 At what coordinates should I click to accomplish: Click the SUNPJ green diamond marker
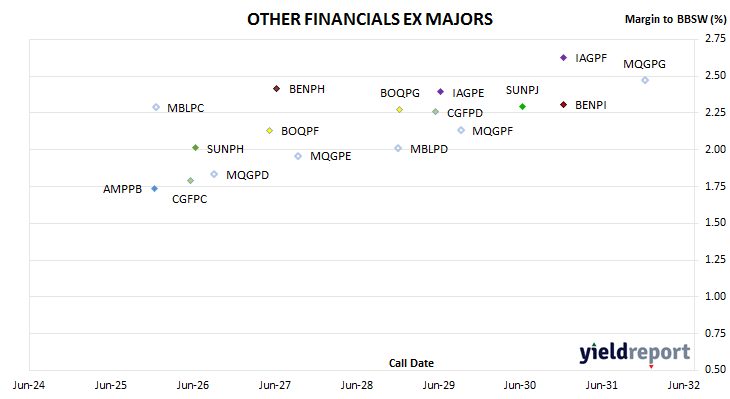tap(522, 107)
